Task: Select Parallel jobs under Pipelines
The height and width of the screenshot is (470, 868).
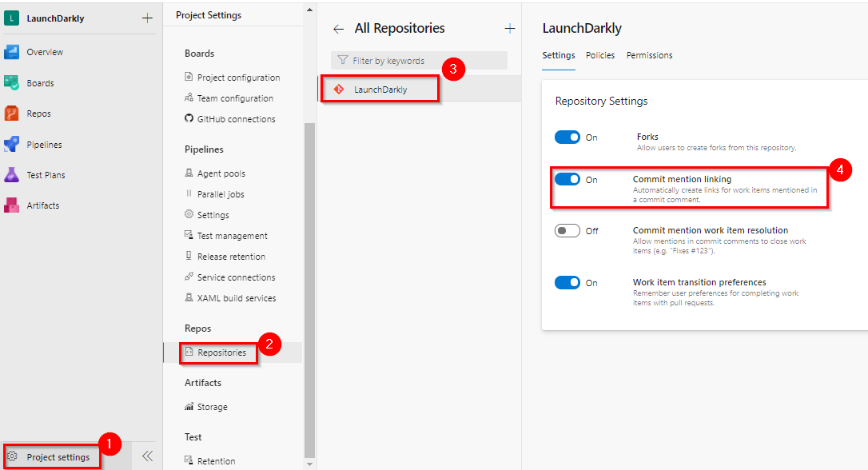Action: click(221, 194)
